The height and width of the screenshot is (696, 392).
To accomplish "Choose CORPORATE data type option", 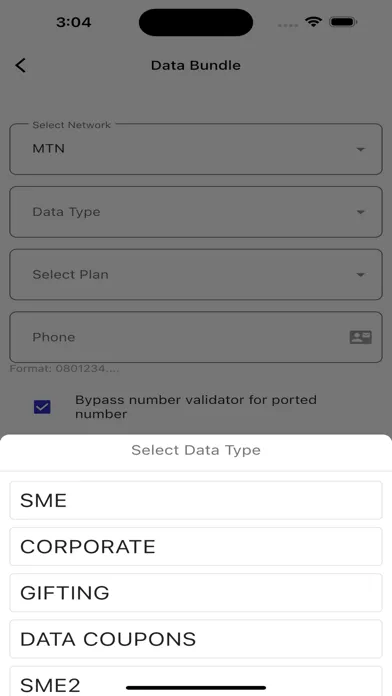I will [196, 546].
